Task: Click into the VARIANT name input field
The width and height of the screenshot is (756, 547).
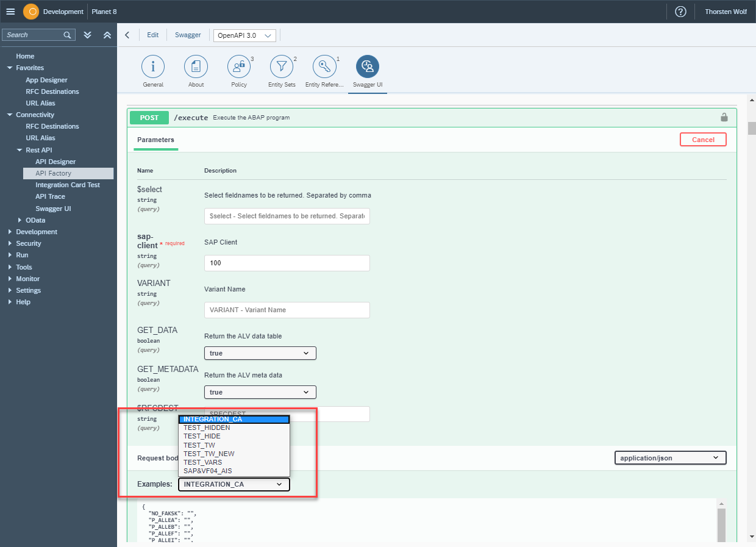Action: pyautogui.click(x=287, y=310)
